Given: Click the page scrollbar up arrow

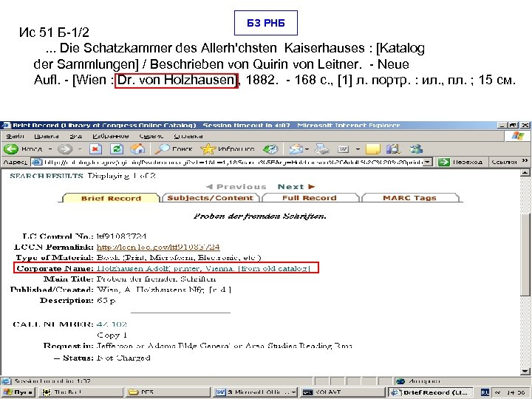Looking at the screenshot, I should 525,173.
